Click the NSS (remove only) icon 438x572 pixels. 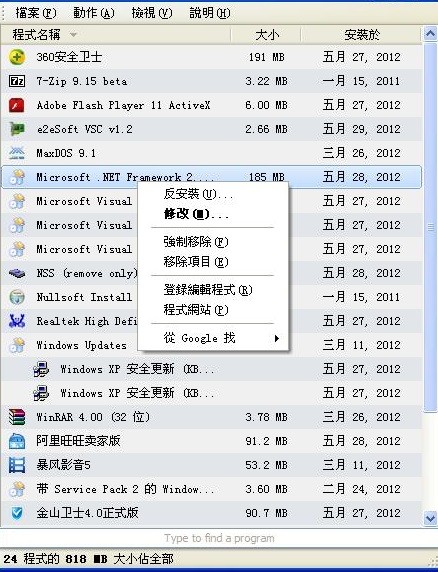pos(17,273)
